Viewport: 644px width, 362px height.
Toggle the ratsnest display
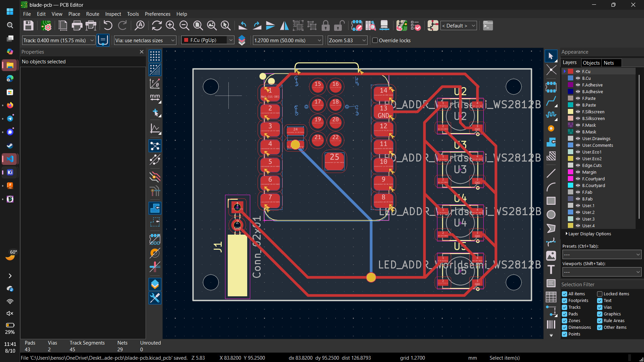[155, 146]
